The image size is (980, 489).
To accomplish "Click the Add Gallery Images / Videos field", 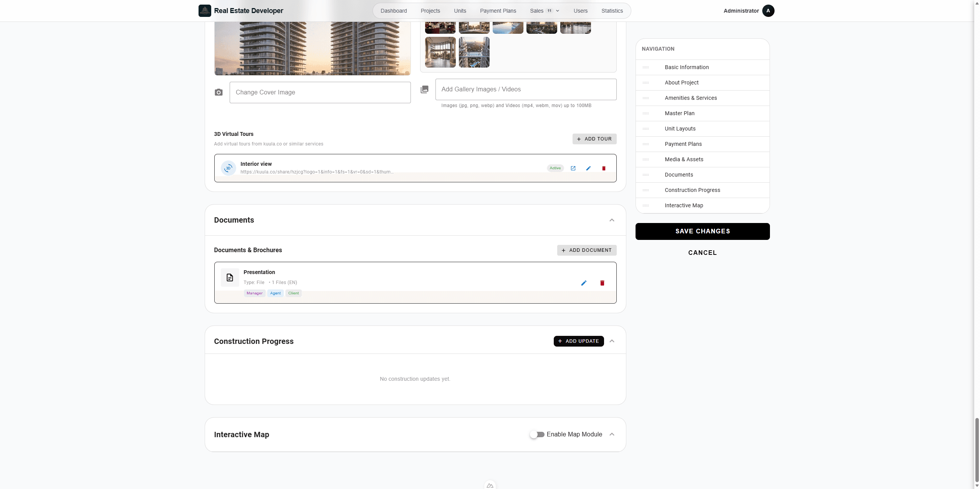I will coord(526,89).
